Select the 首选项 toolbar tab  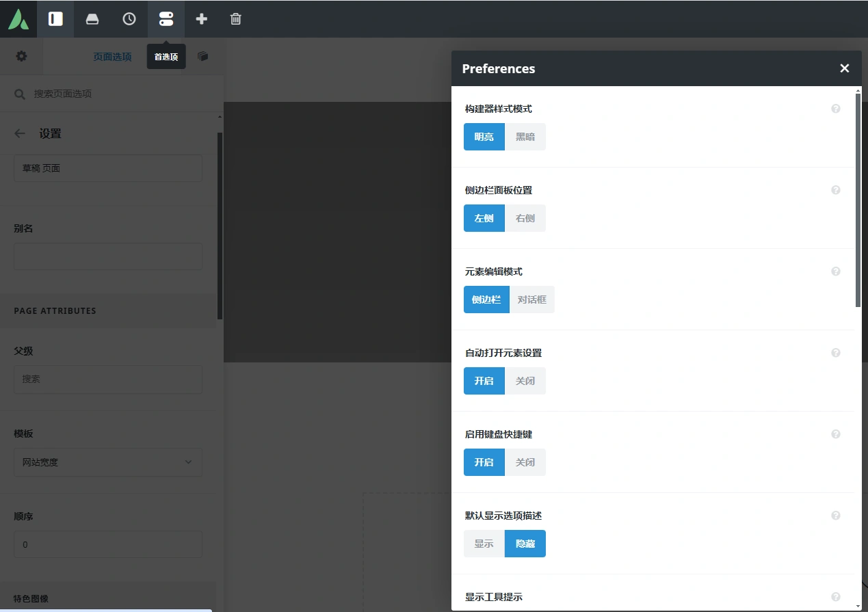[x=166, y=57]
